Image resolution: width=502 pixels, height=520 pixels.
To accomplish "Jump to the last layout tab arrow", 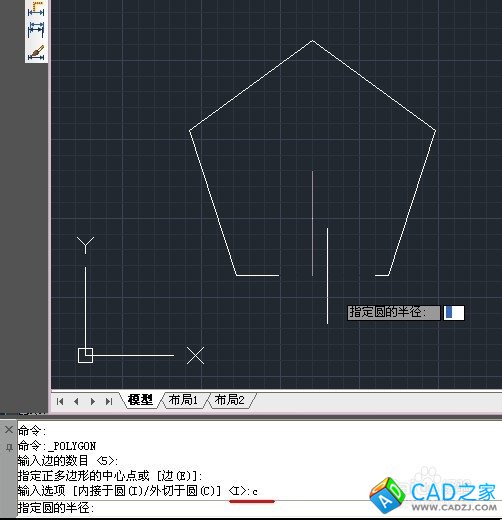I will [x=109, y=401].
